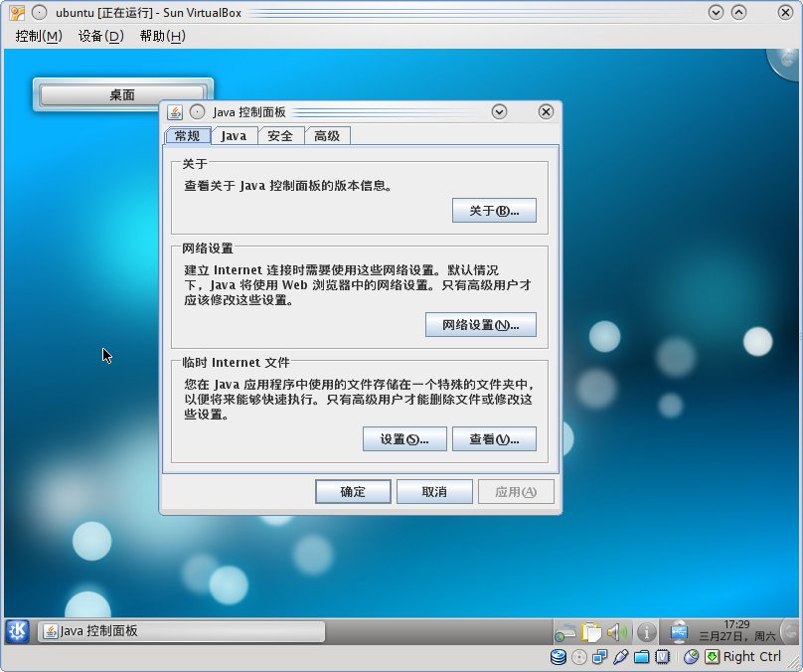Click the notifications info tray icon

point(646,632)
